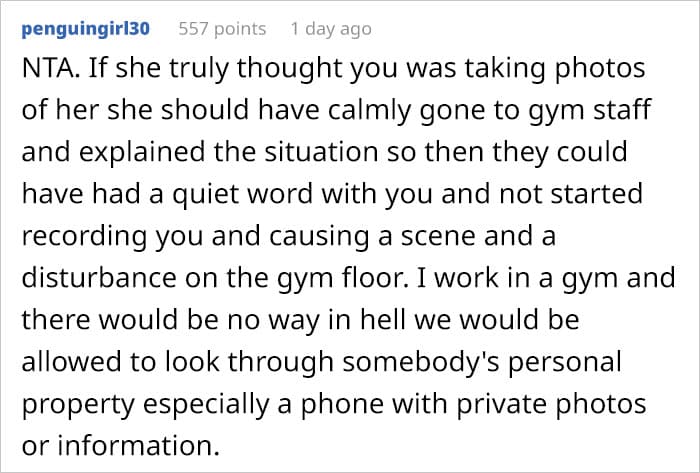Click the phrase 'taking photos' in first line
Viewport: 700px width, 473px height.
point(555,69)
